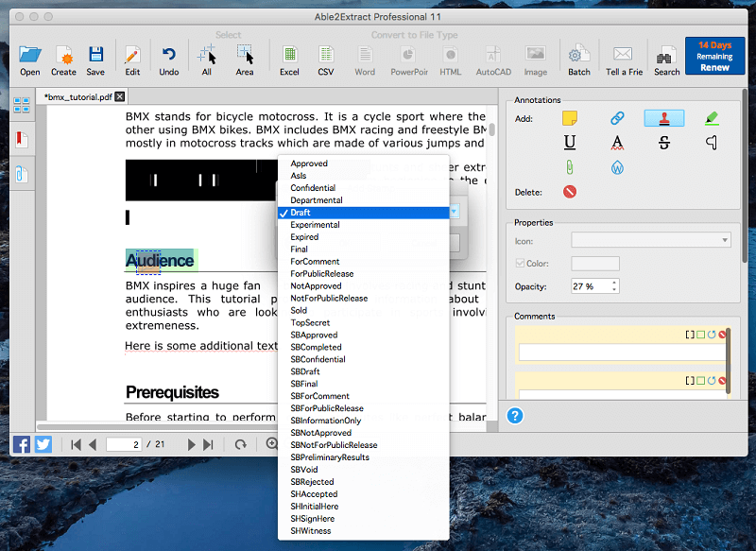The width and height of the screenshot is (756, 551).
Task: Select the bmx_tutorial.pdf document tab
Action: 78,97
